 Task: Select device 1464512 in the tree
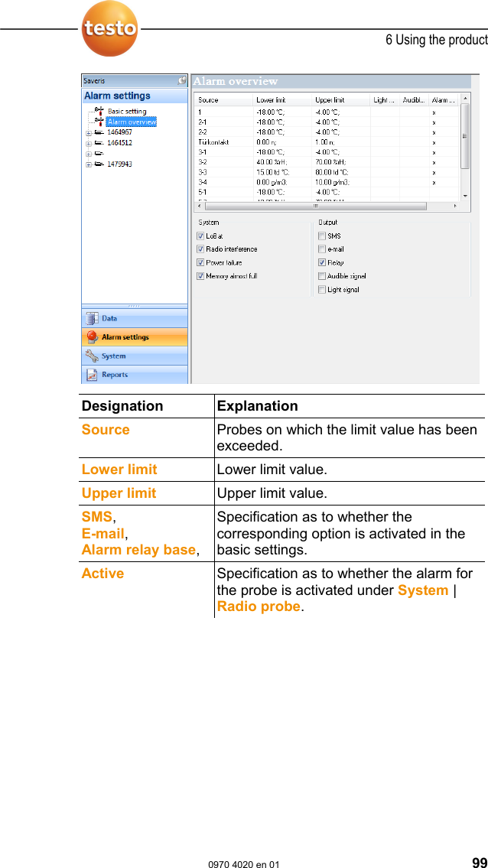(x=119, y=143)
